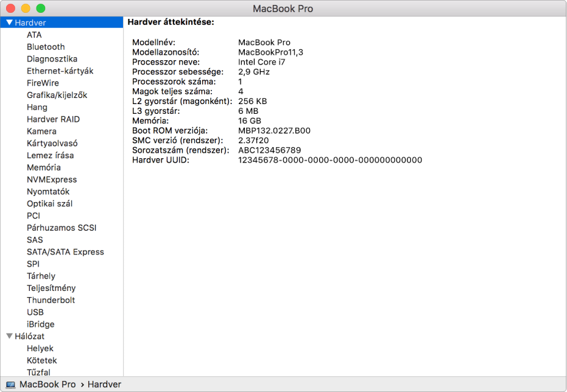567x392 pixels.
Task: Open Optikai szál section
Action: (49, 204)
